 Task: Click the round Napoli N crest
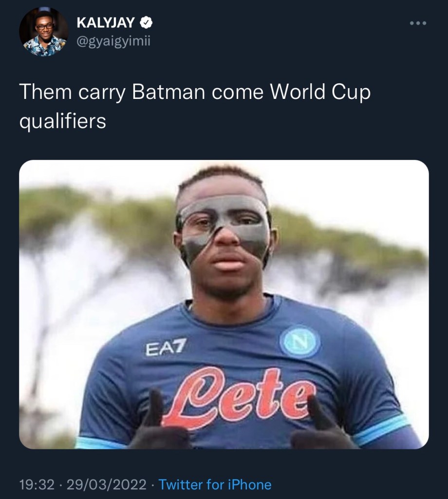300,341
